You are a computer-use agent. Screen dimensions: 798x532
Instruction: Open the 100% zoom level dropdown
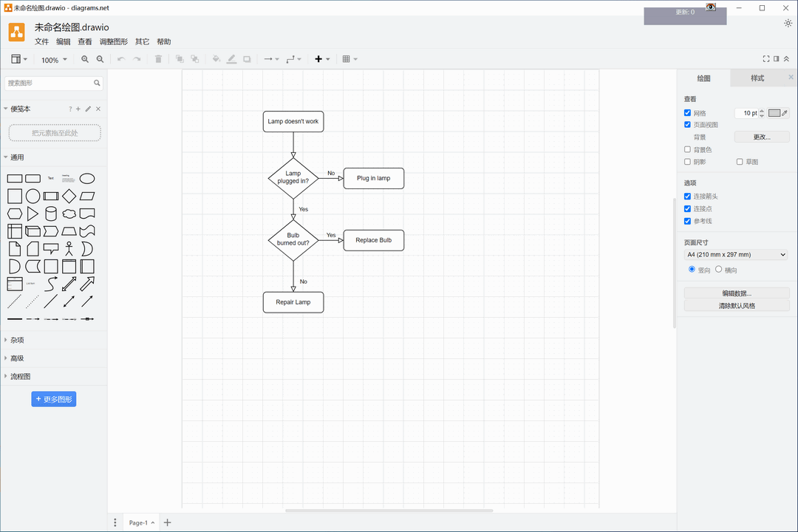(54, 60)
